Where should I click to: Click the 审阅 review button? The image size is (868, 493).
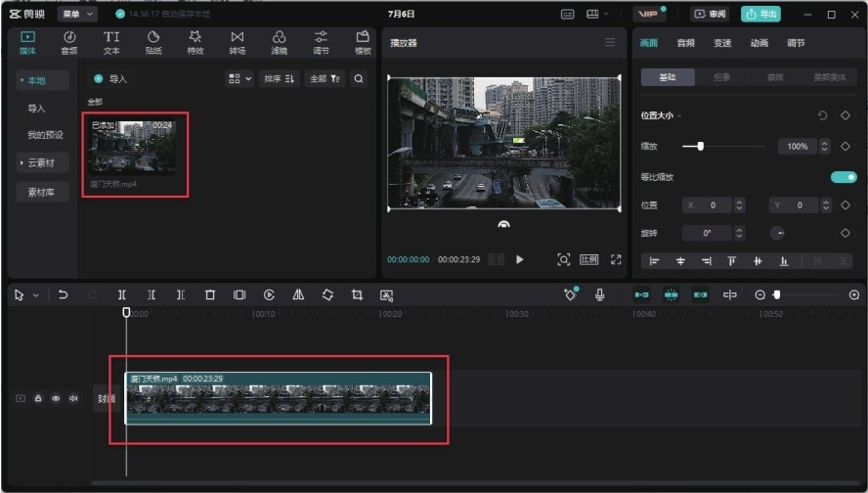point(710,14)
